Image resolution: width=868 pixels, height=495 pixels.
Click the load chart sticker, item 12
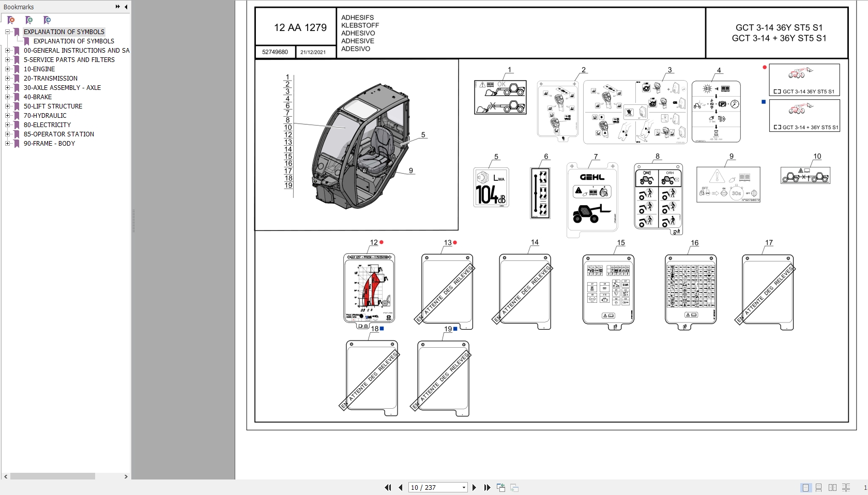point(369,290)
